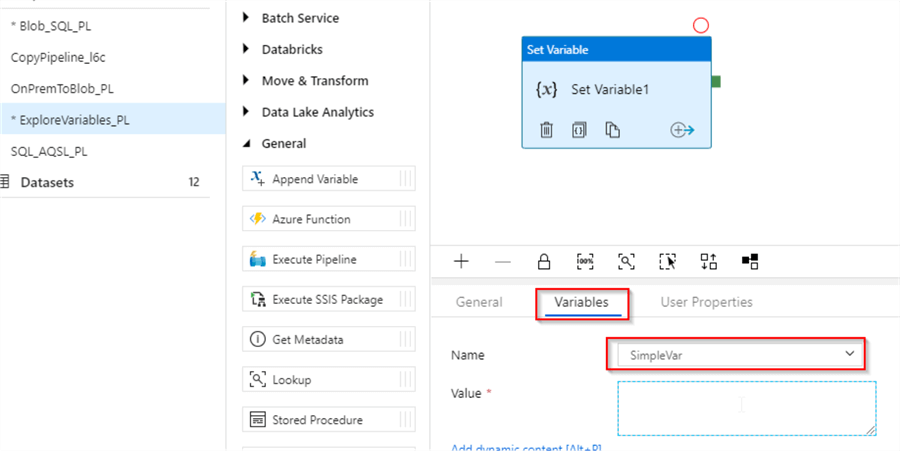Show lineage layout icon in toolbar

coord(750,261)
